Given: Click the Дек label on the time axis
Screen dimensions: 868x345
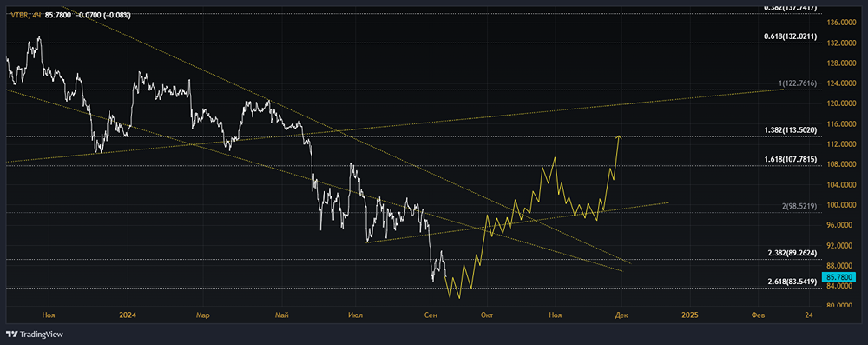Looking at the screenshot, I should pos(621,315).
